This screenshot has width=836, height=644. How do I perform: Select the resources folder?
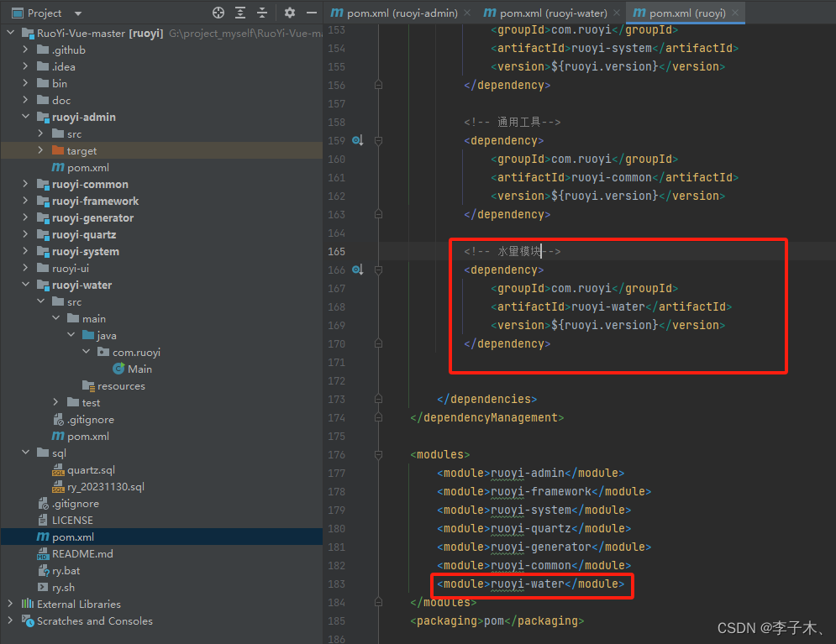(121, 385)
